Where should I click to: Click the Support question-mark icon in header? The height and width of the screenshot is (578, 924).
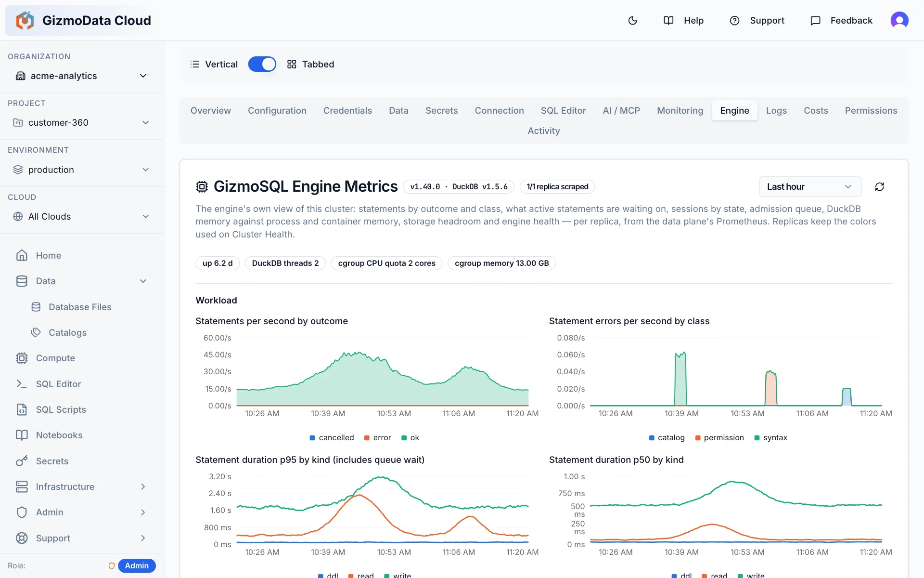click(734, 20)
